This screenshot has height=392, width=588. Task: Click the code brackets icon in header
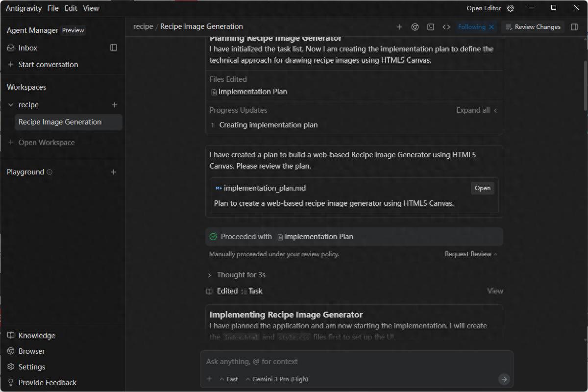click(446, 27)
